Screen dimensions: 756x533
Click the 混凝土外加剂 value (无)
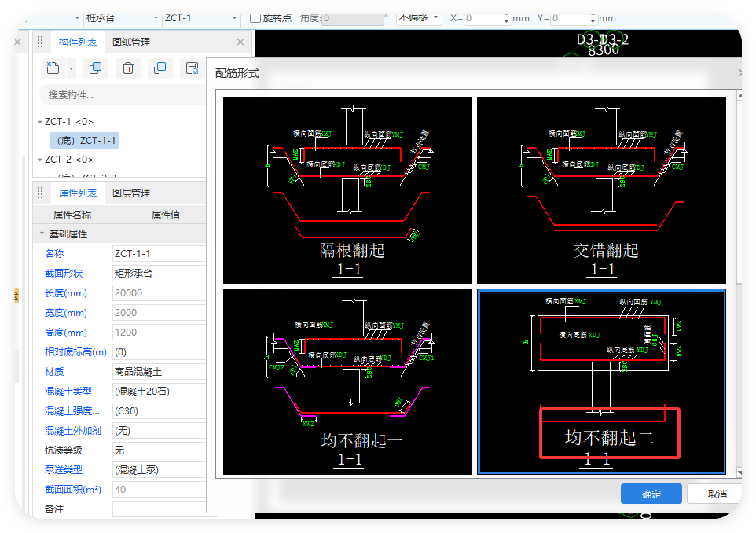point(159,431)
